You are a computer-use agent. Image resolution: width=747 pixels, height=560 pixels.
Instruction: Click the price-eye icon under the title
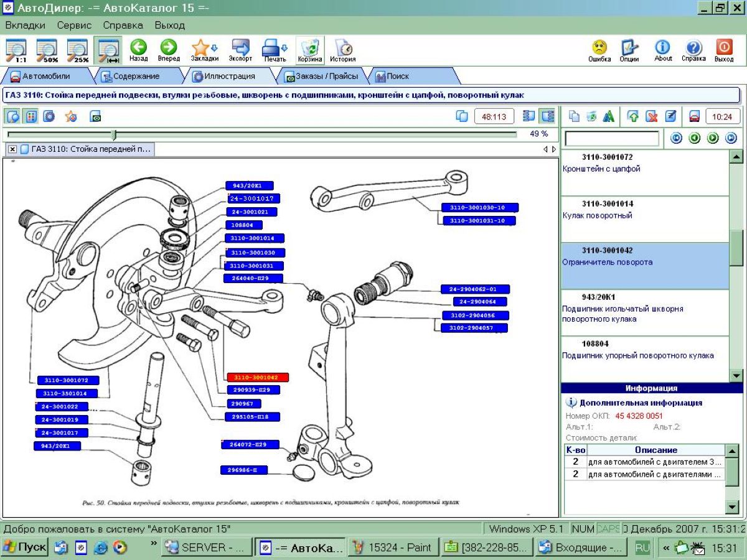(95, 116)
